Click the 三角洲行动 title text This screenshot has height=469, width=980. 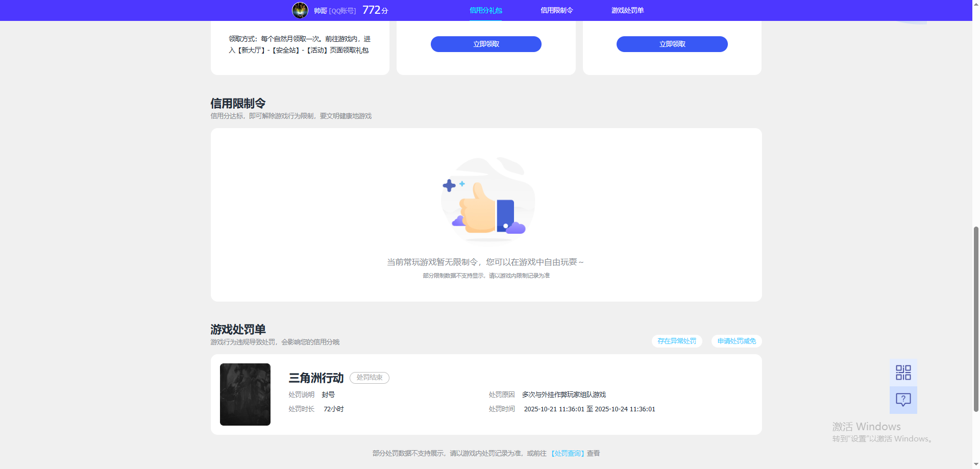pos(316,378)
